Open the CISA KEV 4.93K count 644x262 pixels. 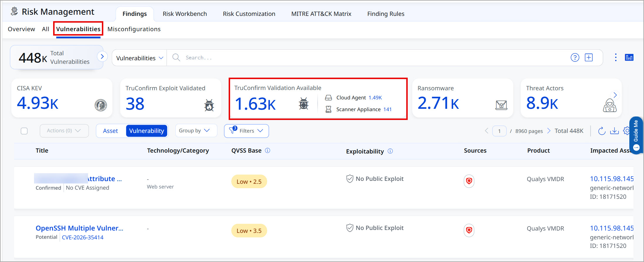[38, 103]
